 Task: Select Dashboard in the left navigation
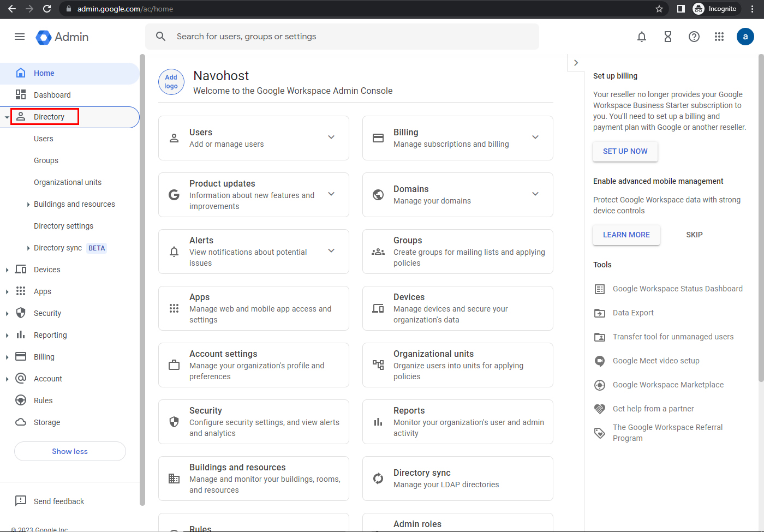click(x=52, y=95)
